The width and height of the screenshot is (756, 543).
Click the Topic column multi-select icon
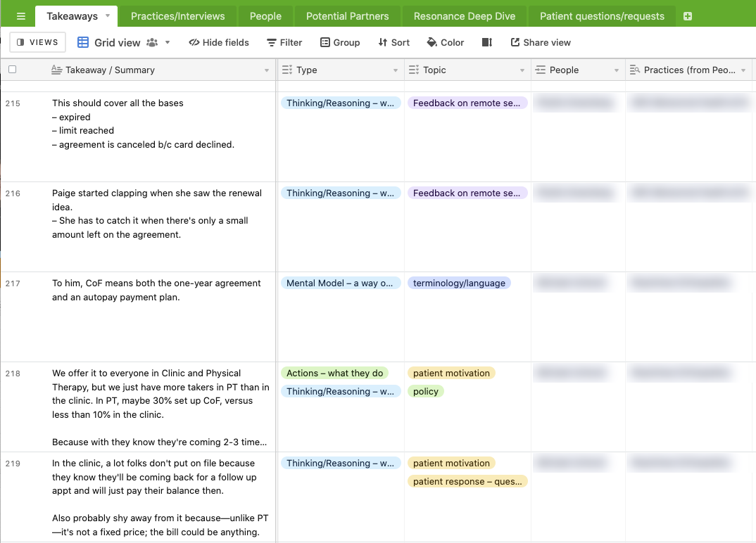click(414, 70)
